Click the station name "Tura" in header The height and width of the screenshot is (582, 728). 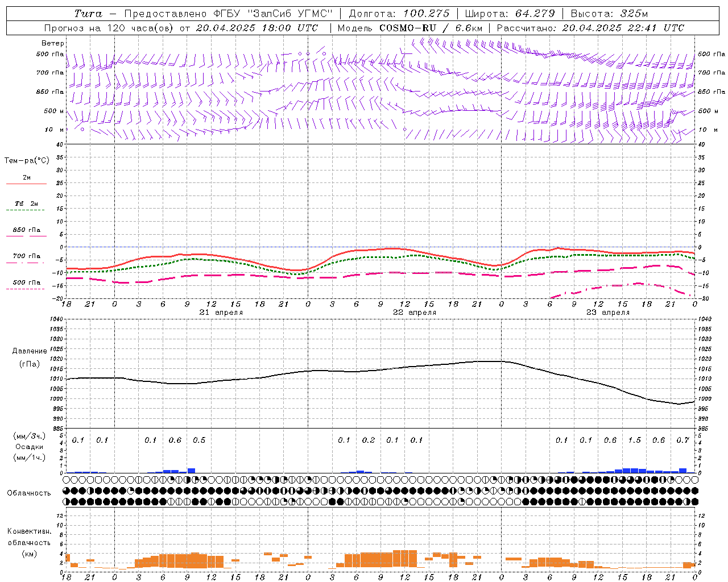coord(88,14)
